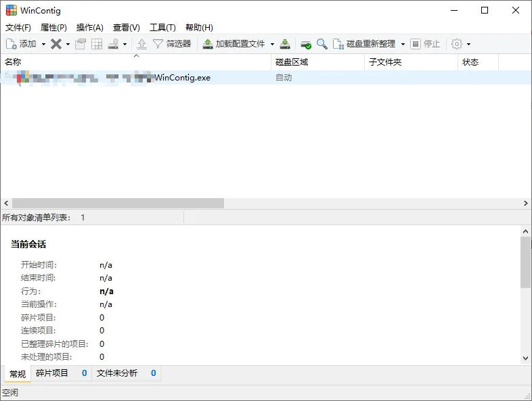The height and width of the screenshot is (401, 532).
Task: Click the disk check icon with green tick
Action: coord(306,44)
